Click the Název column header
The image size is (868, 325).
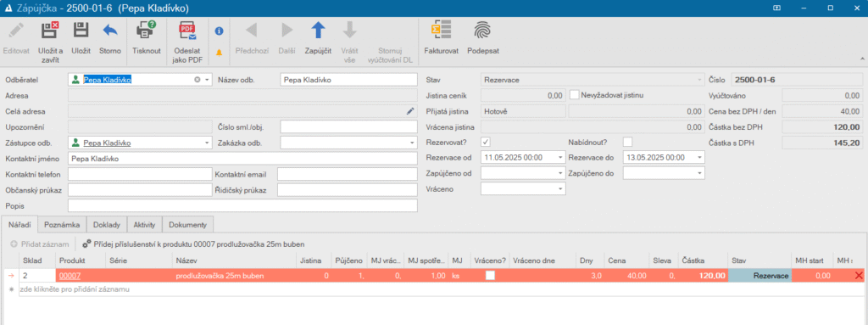tap(234, 261)
